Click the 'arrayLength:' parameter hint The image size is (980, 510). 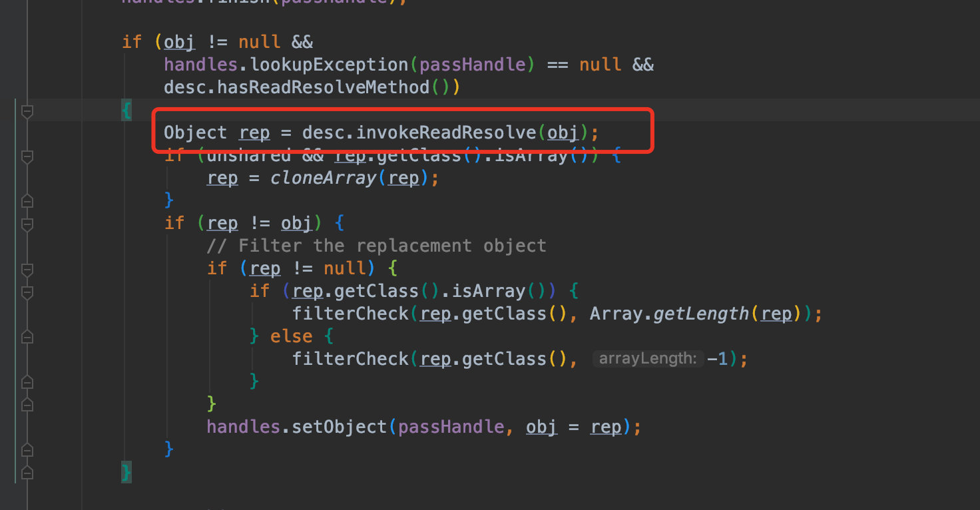(648, 359)
